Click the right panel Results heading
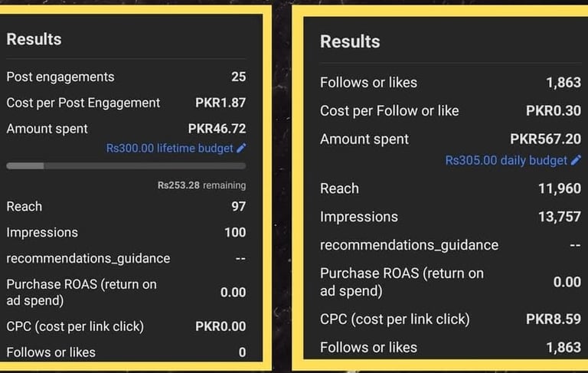 [350, 41]
